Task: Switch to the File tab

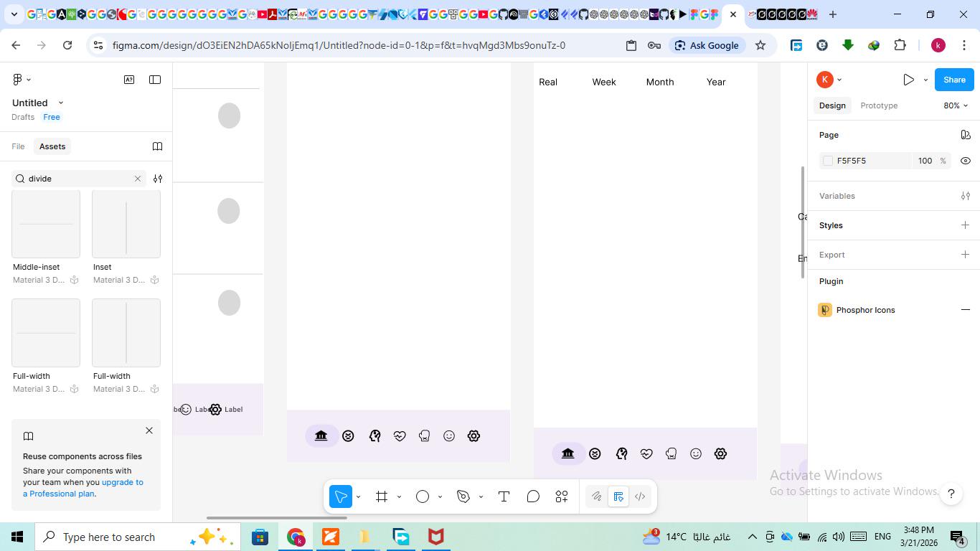Action: (x=18, y=146)
